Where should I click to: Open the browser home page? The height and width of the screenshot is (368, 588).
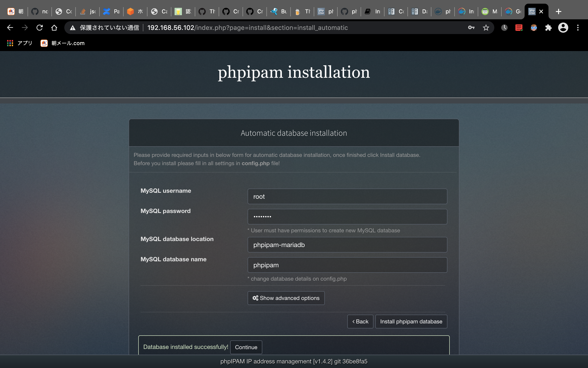(x=54, y=28)
